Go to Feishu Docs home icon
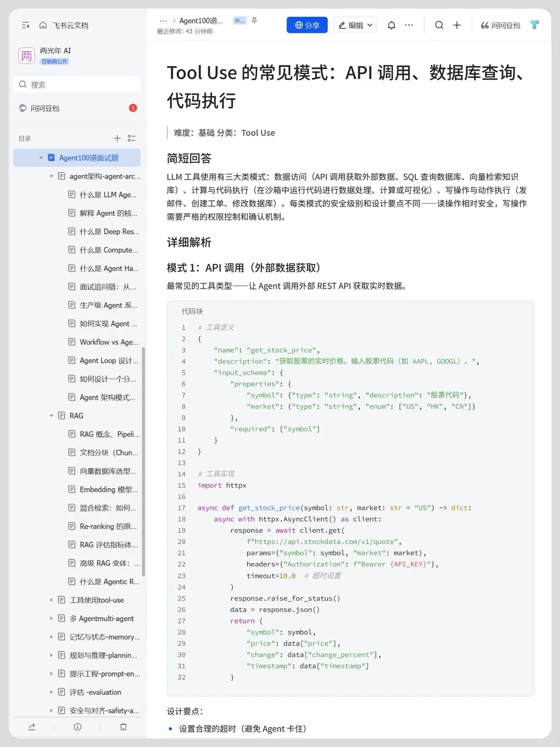This screenshot has width=560, height=747. tap(43, 25)
